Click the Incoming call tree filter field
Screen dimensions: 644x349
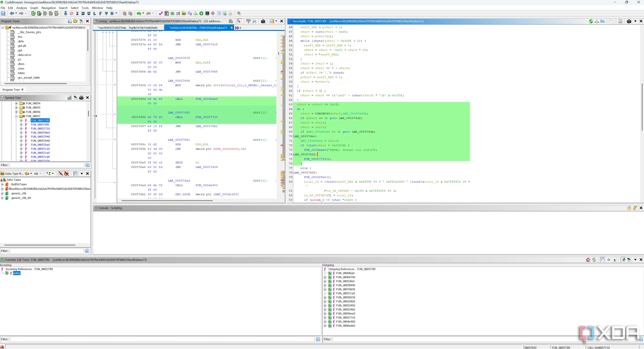tap(162, 339)
